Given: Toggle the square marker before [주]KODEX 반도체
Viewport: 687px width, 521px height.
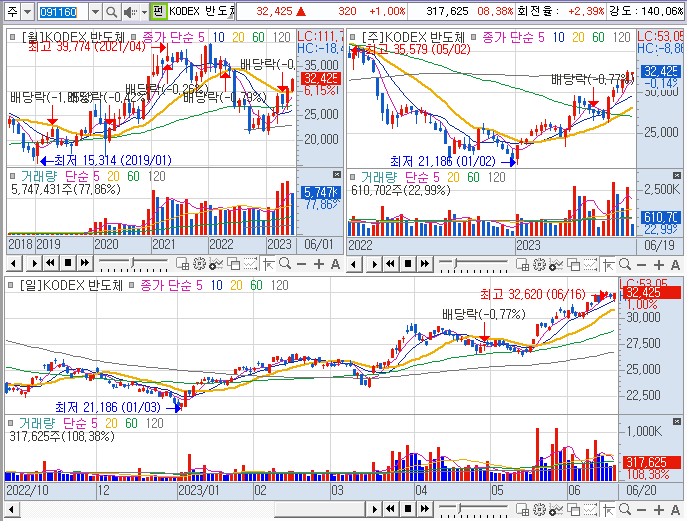Looking at the screenshot, I should click(352, 37).
